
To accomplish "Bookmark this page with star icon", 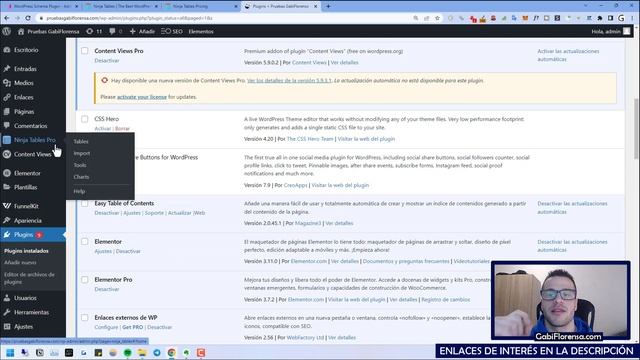I will [x=437, y=18].
